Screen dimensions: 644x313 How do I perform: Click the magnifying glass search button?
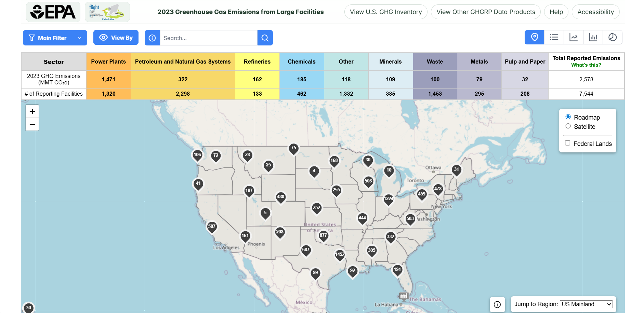tap(265, 38)
